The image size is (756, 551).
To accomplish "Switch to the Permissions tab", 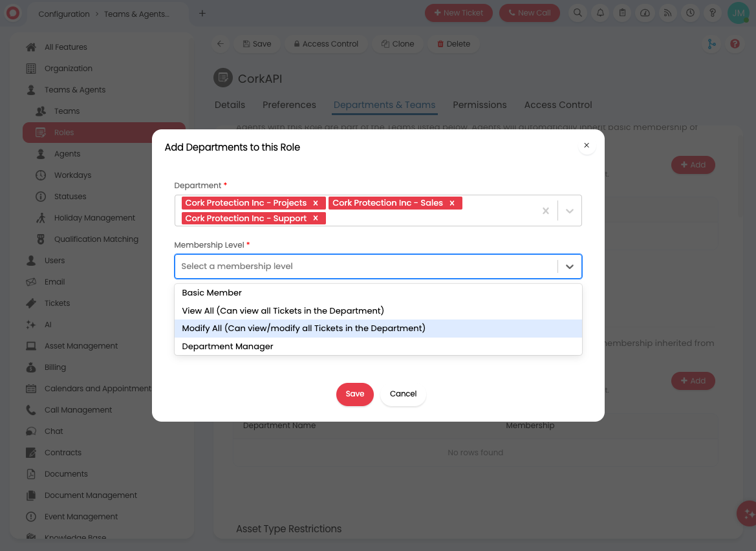I will [479, 105].
